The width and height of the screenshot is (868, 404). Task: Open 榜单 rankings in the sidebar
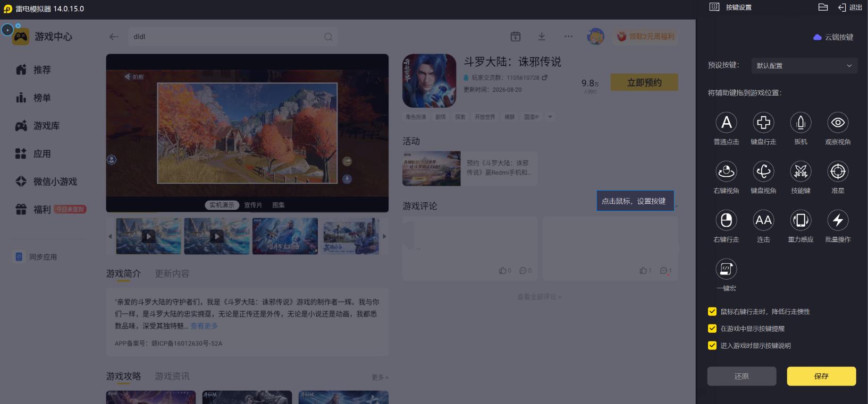pyautogui.click(x=34, y=98)
